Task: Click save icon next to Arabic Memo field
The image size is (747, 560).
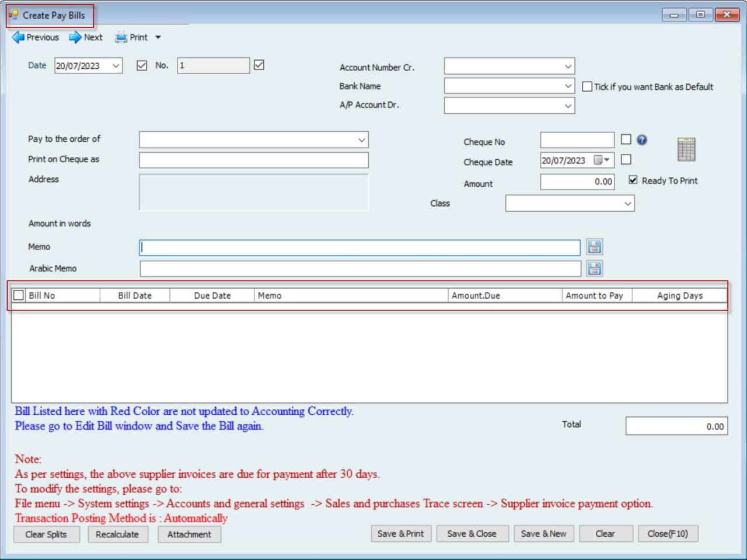Action: [594, 268]
